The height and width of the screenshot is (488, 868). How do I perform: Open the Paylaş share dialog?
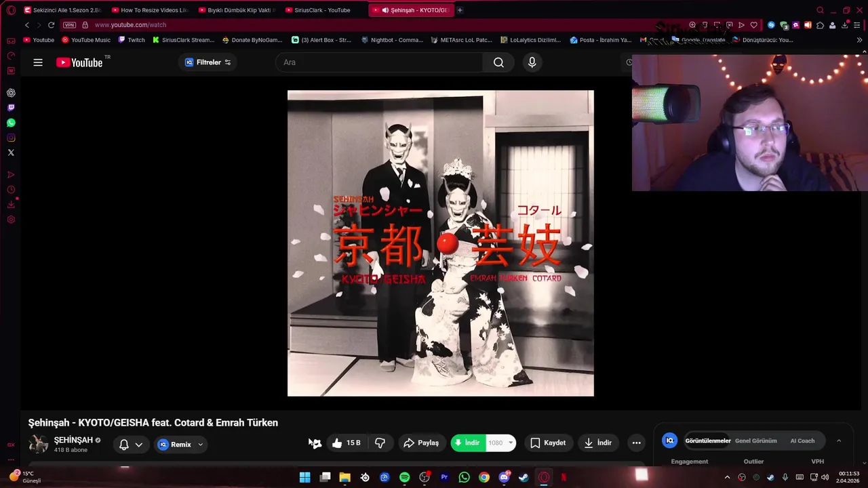click(421, 443)
